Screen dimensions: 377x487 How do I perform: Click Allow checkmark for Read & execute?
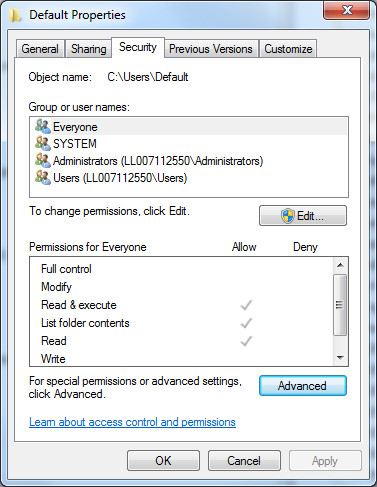246,305
